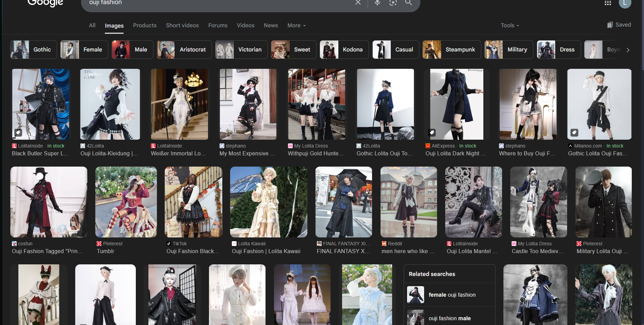Select the Military filter chip

[509, 49]
